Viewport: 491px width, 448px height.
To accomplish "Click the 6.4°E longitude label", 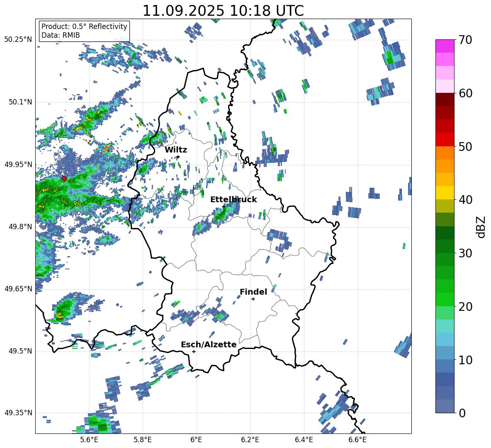I will point(304,440).
